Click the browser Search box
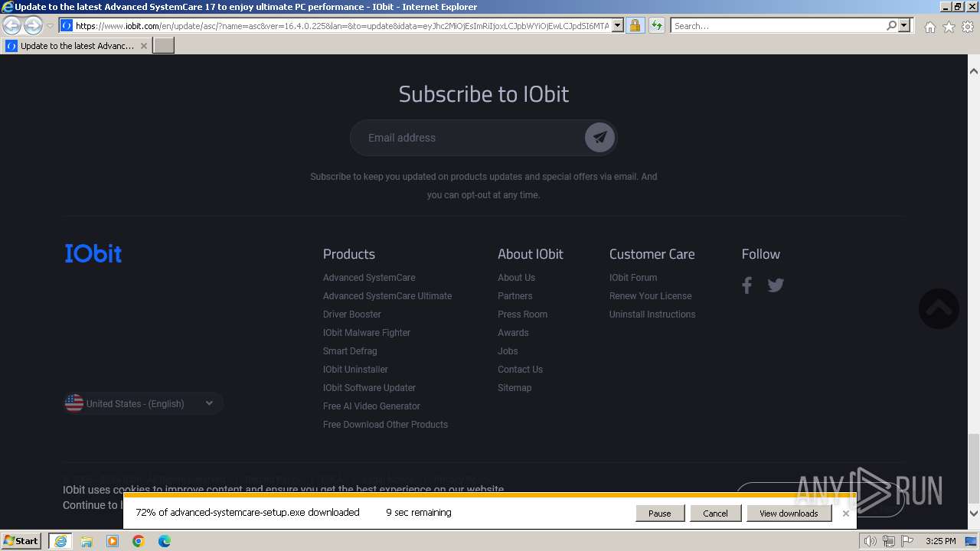980x551 pixels. tap(777, 25)
